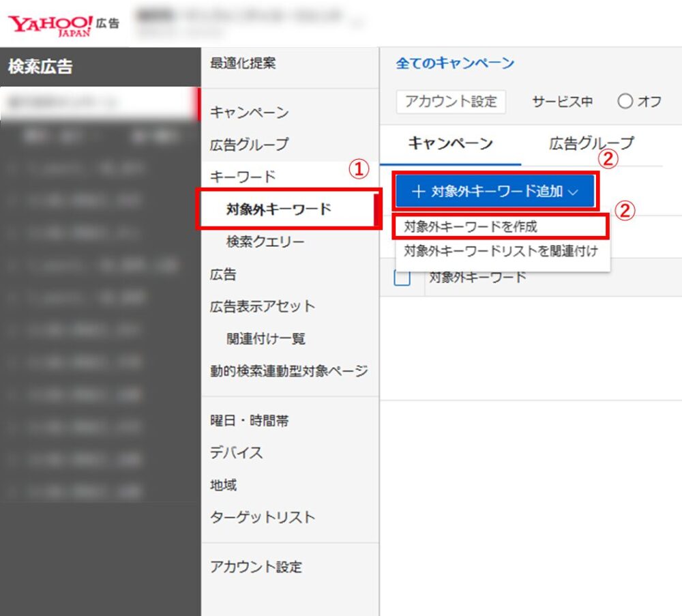Open the 対象外キーワード追加 dropdown button
Screen dimensions: 682x616
click(x=495, y=192)
